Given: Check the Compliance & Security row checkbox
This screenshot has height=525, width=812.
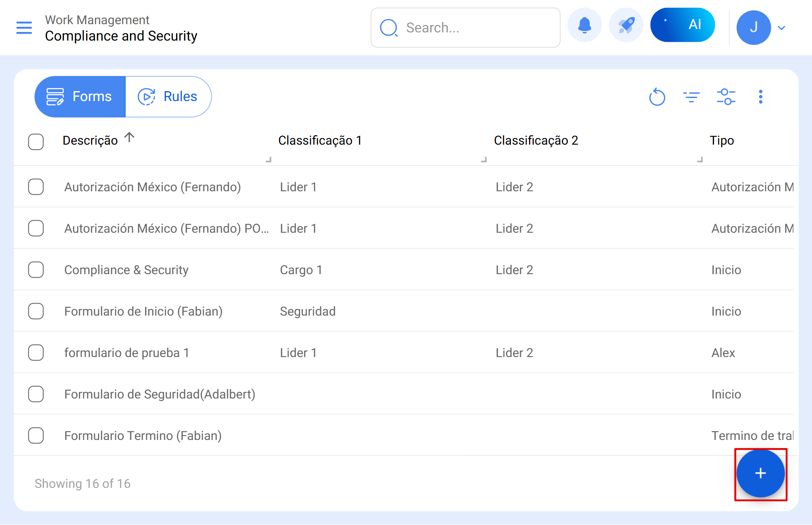Looking at the screenshot, I should [x=36, y=270].
